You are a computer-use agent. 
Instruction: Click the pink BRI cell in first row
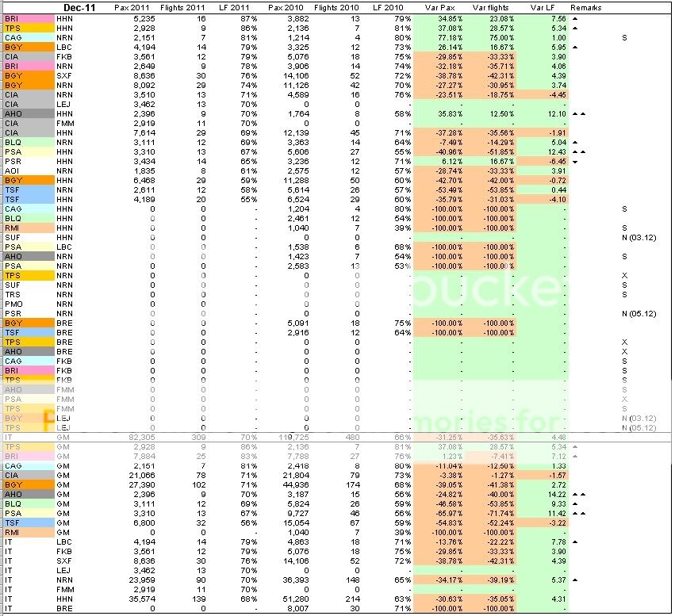click(x=28, y=17)
